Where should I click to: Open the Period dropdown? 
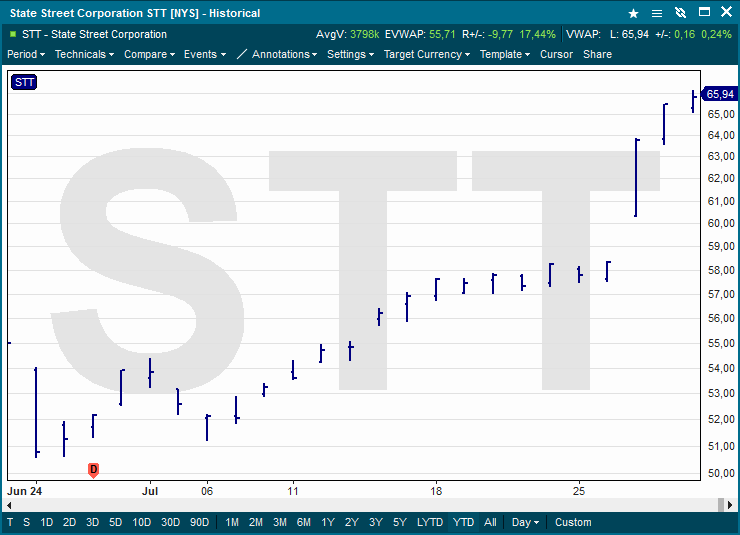click(26, 54)
